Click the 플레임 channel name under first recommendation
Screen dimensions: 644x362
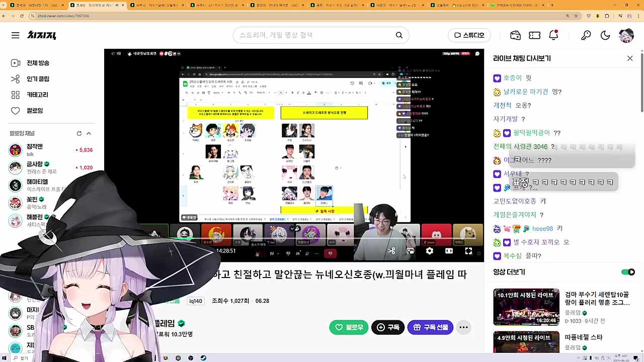(x=573, y=312)
